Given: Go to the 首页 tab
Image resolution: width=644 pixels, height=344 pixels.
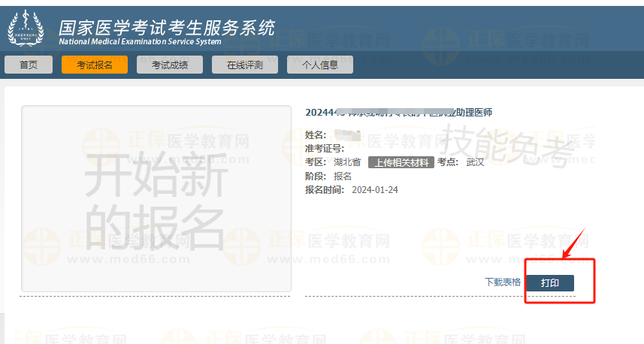Looking at the screenshot, I should click(29, 65).
